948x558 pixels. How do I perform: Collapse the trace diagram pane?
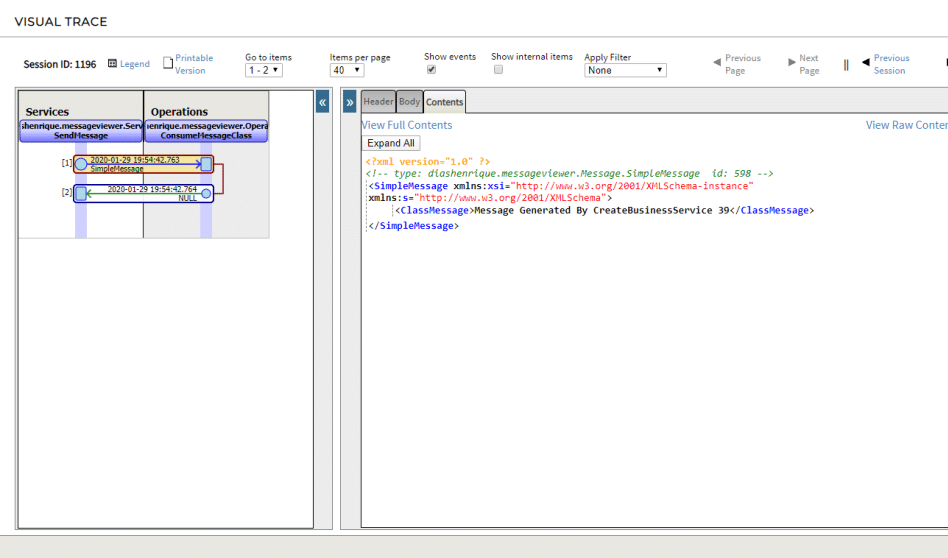click(x=323, y=102)
